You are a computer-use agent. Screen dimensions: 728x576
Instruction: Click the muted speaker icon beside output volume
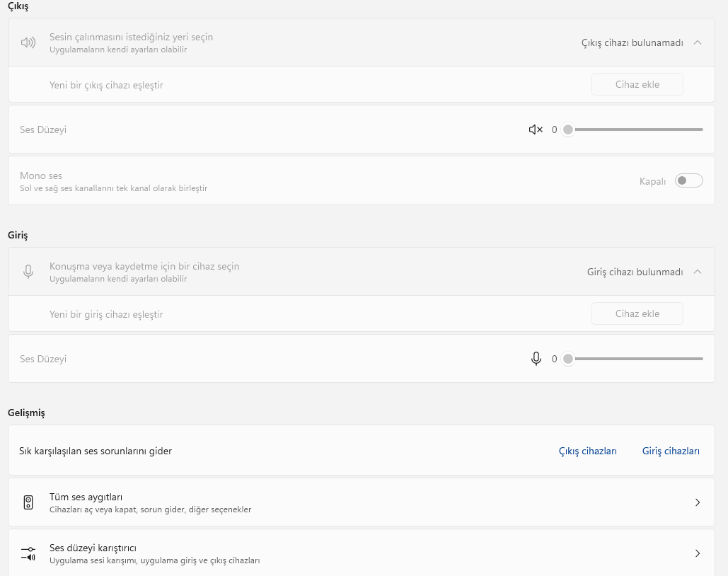click(536, 129)
